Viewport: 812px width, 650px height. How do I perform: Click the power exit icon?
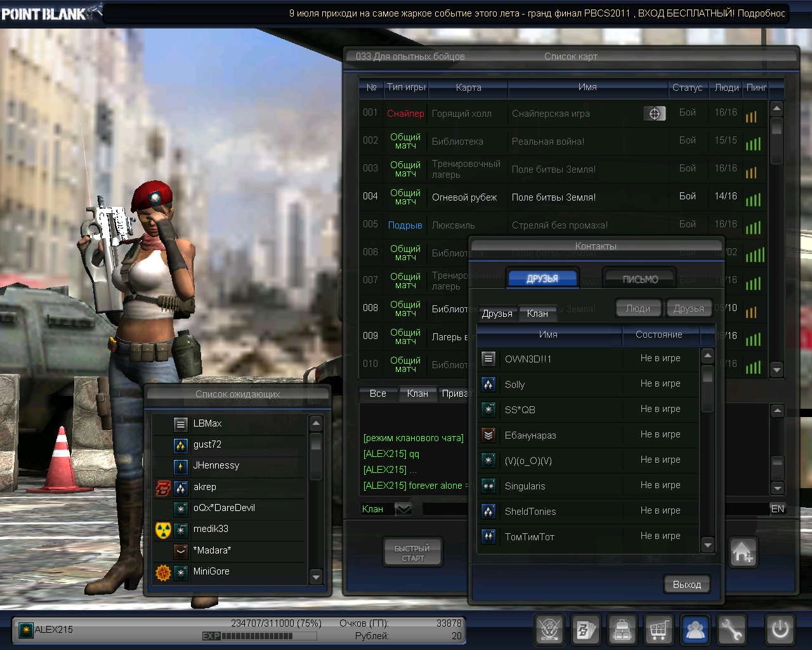coord(780,630)
